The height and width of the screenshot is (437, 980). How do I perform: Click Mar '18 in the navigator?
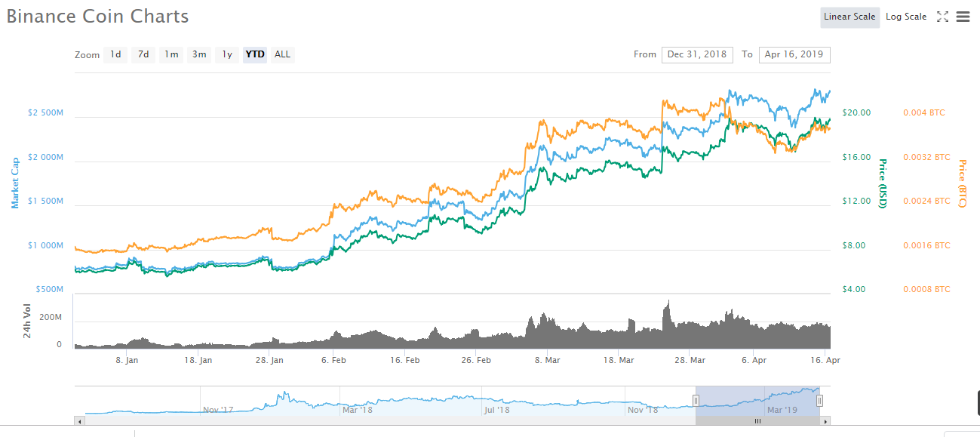(x=358, y=410)
